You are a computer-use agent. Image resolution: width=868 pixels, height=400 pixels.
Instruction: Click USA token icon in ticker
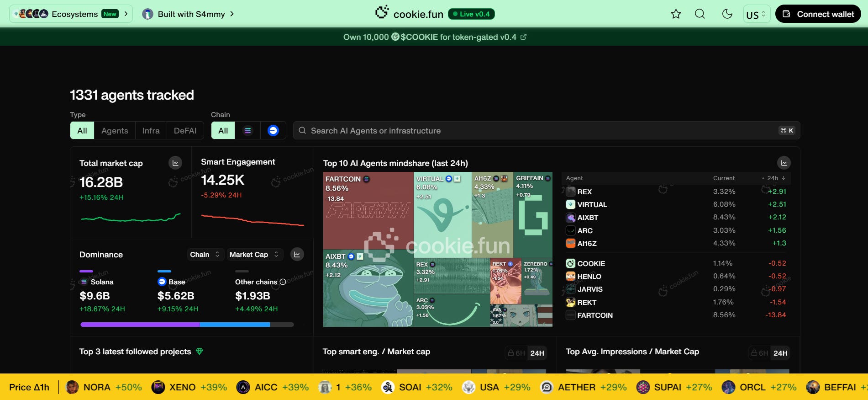pos(468,387)
